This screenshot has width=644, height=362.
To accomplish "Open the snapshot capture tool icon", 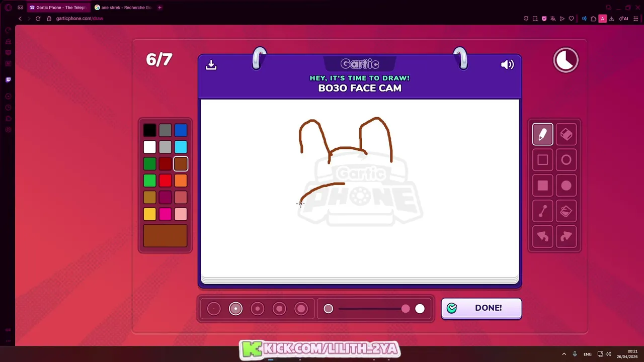I will click(535, 19).
